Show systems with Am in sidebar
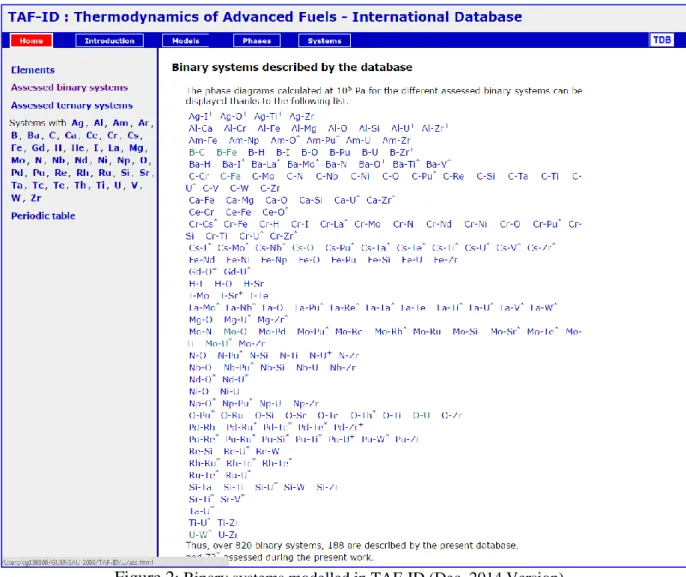The width and height of the screenshot is (686, 577). click(120, 123)
